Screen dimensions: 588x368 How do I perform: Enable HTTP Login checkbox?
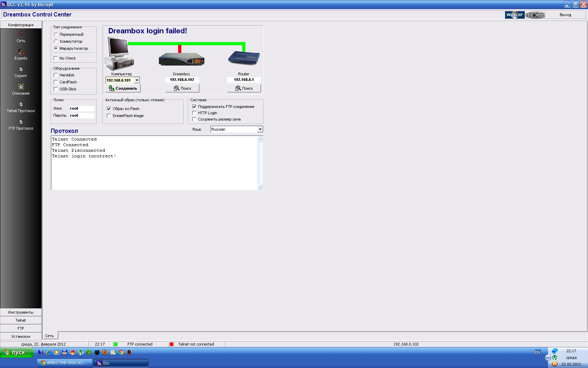tap(194, 113)
